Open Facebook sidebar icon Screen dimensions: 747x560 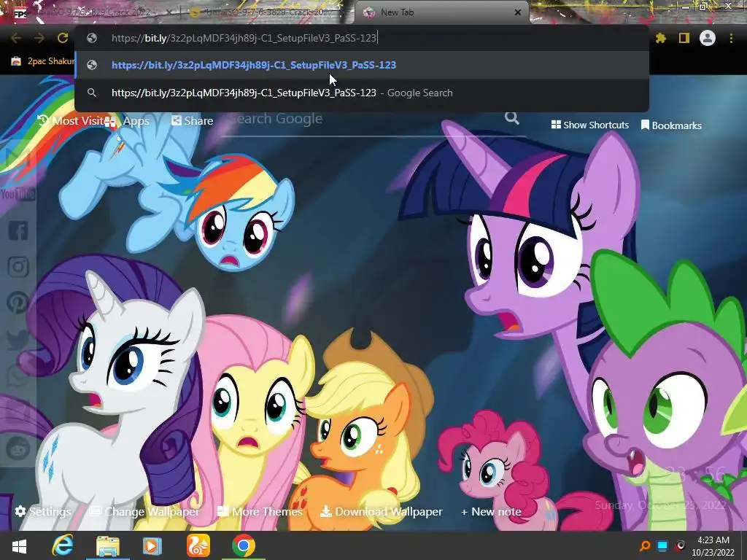pos(18,230)
